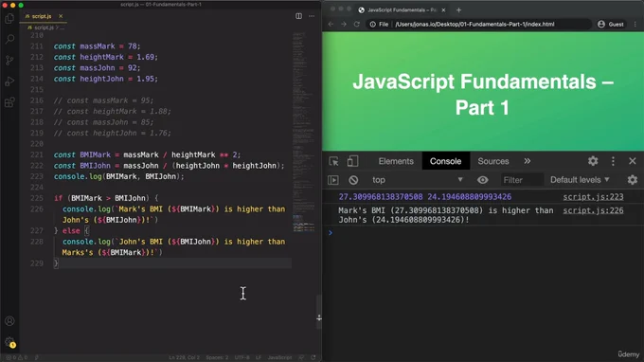Open the Default levels dropdown
Screen dimensions: 644x362
(580, 180)
